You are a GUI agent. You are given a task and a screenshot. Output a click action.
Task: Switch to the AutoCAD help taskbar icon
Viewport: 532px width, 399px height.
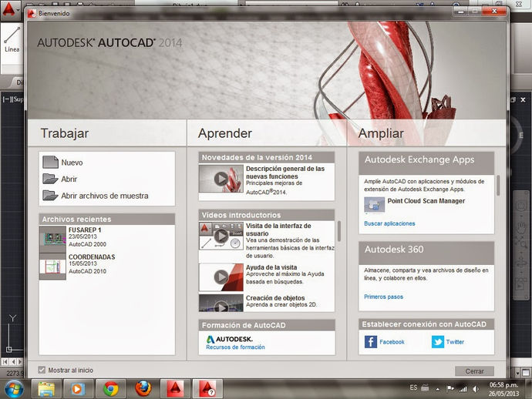[x=207, y=388]
